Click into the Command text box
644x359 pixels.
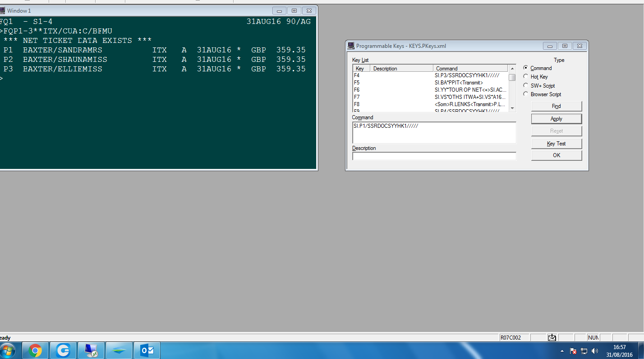pos(434,132)
